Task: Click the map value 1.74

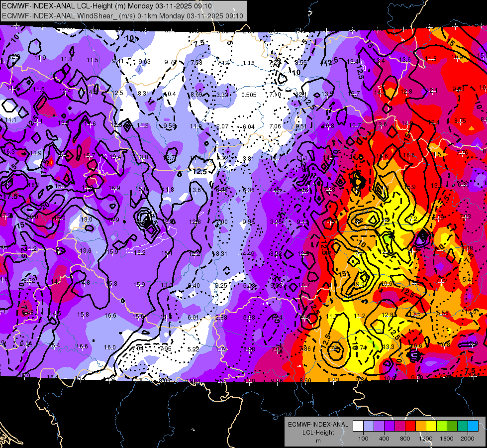Action: [x=221, y=349]
